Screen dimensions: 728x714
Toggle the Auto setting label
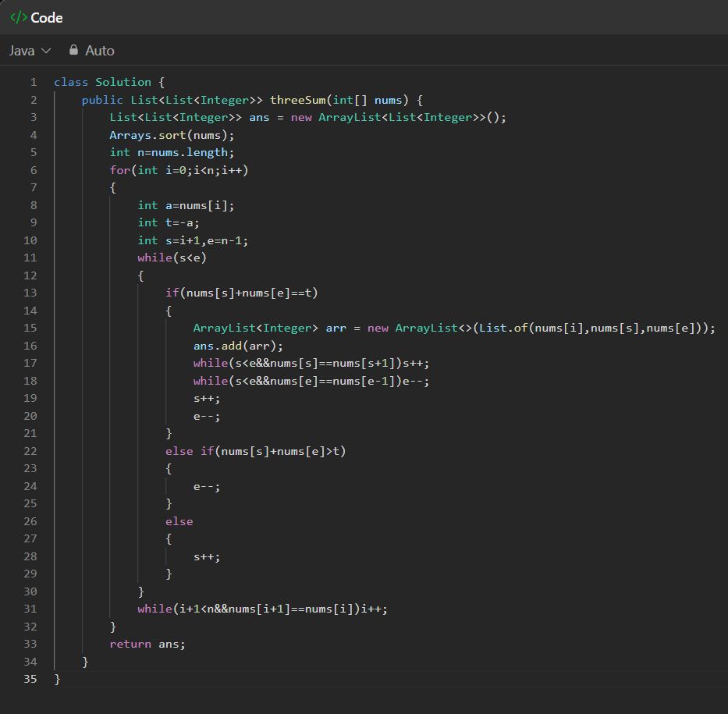pyautogui.click(x=99, y=51)
